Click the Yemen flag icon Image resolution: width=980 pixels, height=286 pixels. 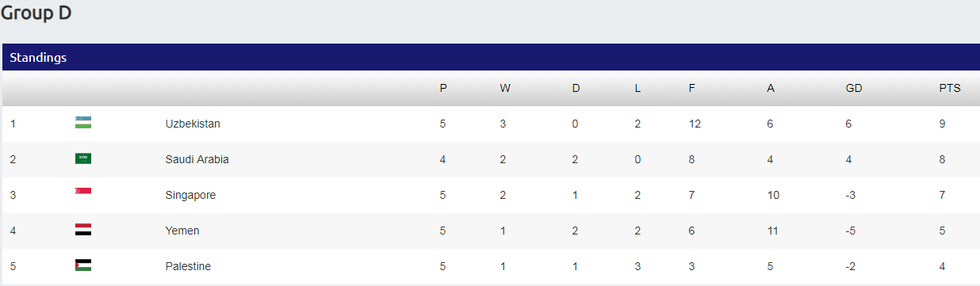tap(83, 230)
